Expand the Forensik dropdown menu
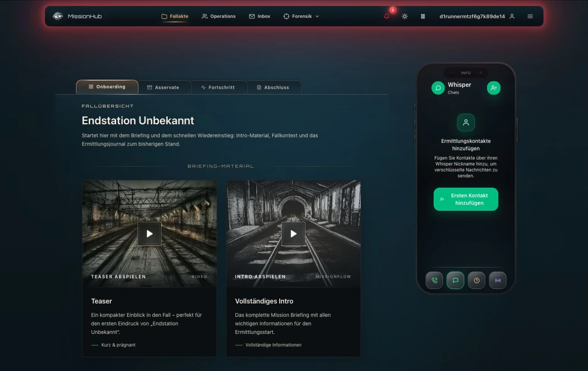The image size is (588, 371). pyautogui.click(x=301, y=16)
